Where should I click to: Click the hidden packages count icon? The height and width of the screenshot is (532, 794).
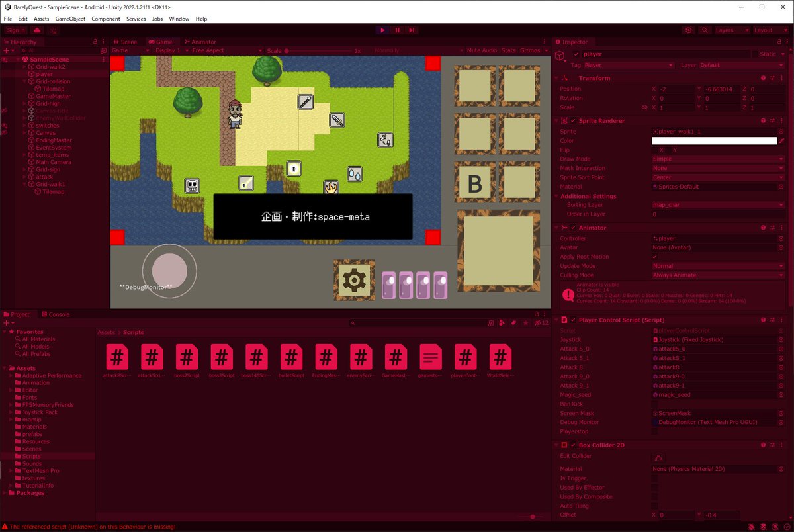tap(543, 323)
